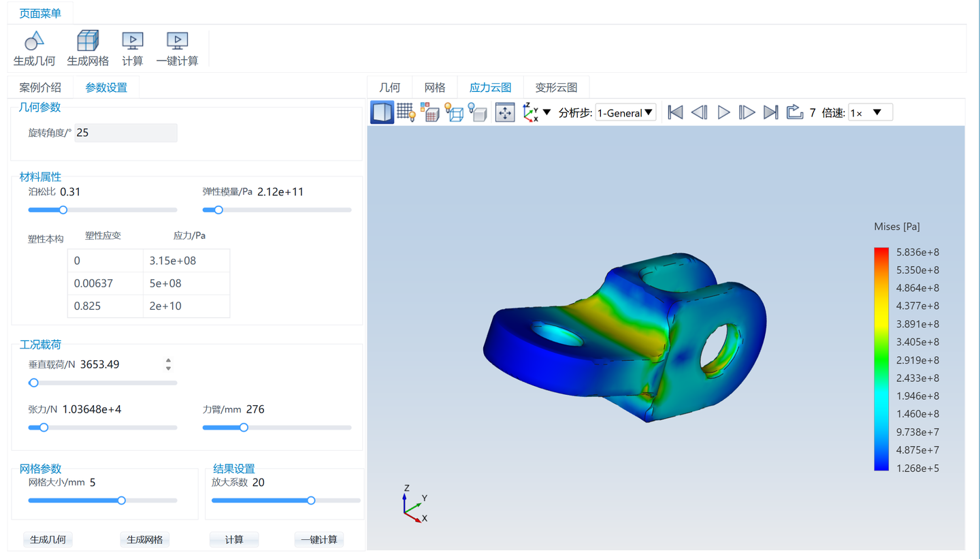Viewport: 980px width, 559px height.
Task: Click the 生成网格 cube icon in ribbon
Action: pos(88,41)
